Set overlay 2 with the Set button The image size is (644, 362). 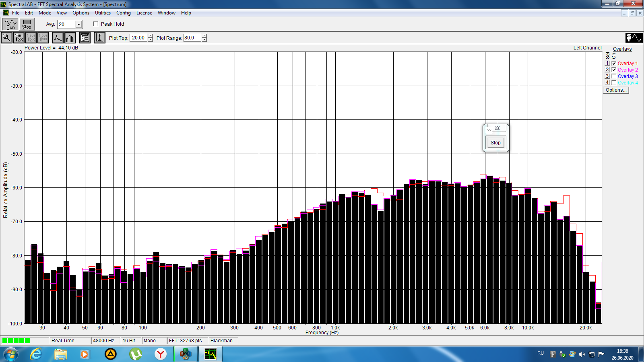click(607, 70)
